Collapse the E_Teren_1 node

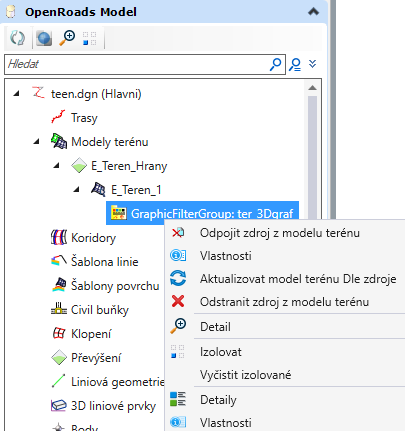pyautogui.click(x=76, y=190)
